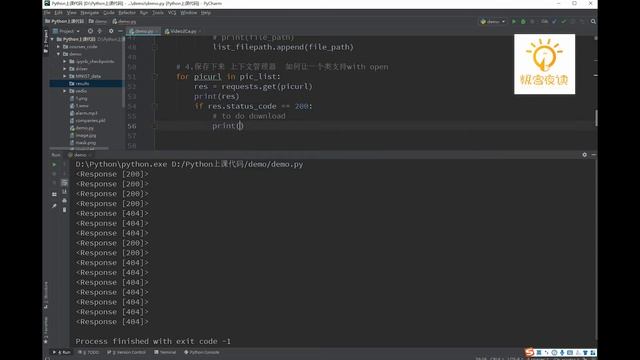Click the demo breadcrumb in navigation bar
The width and height of the screenshot is (640, 360).
[x=98, y=21]
